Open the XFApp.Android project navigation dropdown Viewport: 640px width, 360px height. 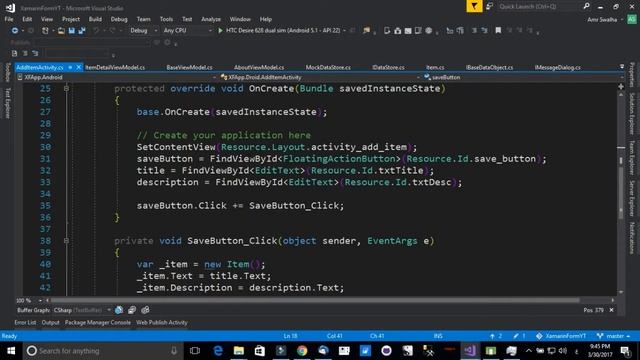pyautogui.click(x=116, y=77)
